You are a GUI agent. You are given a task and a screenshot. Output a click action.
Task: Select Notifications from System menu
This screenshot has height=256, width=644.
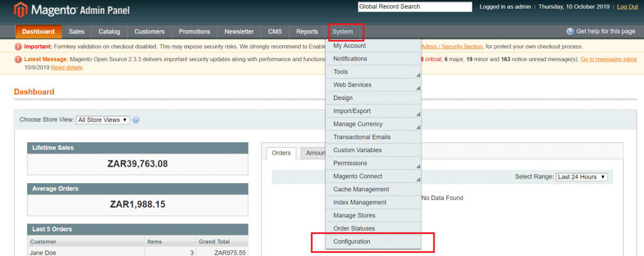(x=374, y=58)
